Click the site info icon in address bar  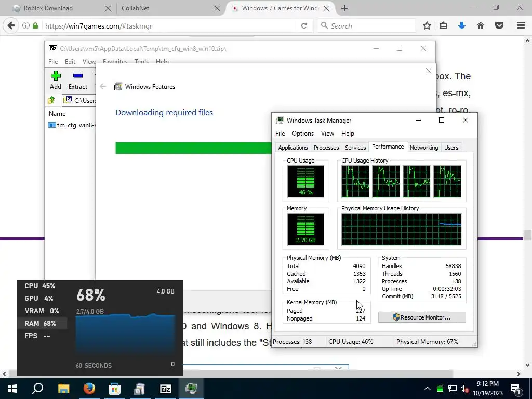click(26, 26)
